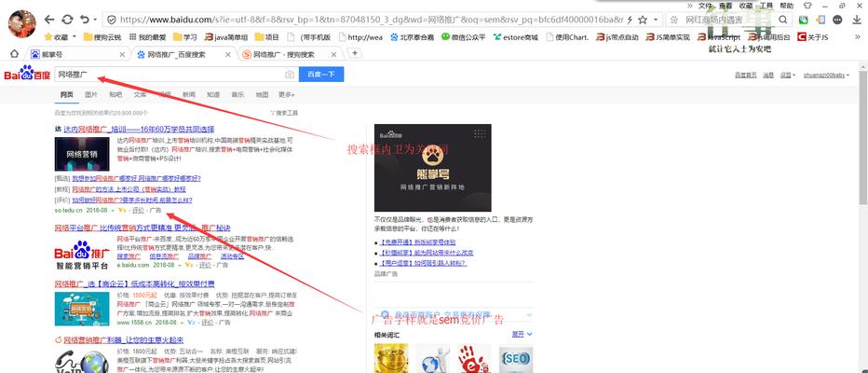Click the SEO related term thumbnail
This screenshot has height=373, width=868.
[x=515, y=359]
